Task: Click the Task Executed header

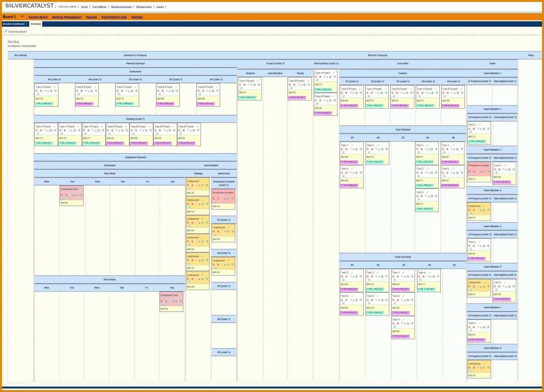Action: tap(403, 257)
